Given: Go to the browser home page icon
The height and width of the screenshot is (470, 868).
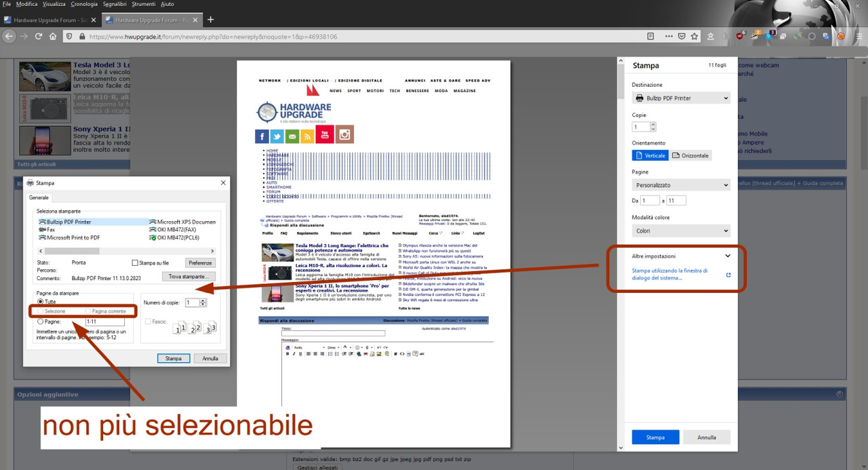Looking at the screenshot, I should pos(53,36).
